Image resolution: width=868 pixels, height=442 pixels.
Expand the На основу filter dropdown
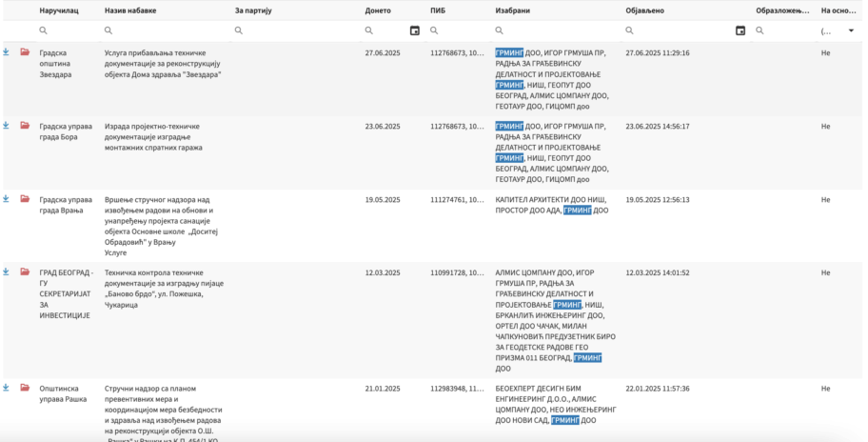click(x=850, y=30)
